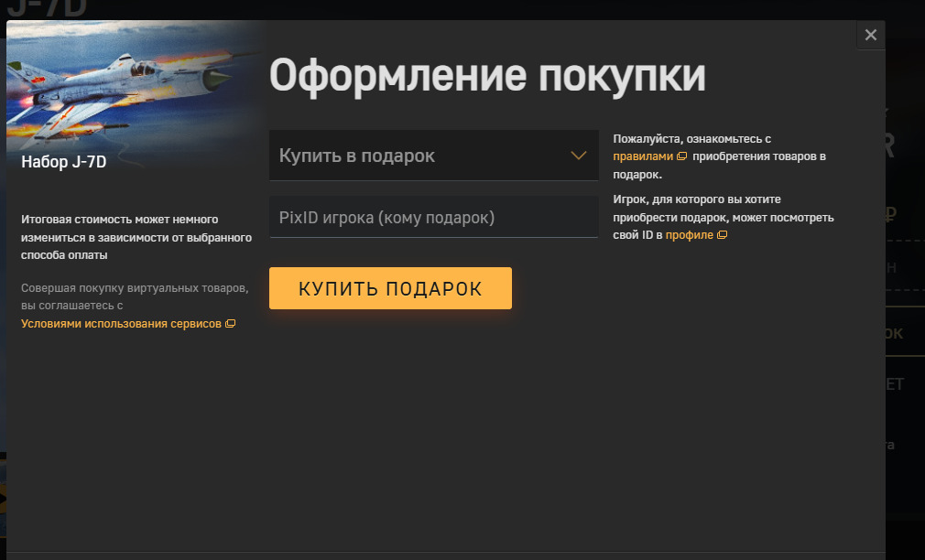
Task: Open "Условиями использования сервисов" link
Action: 121,324
